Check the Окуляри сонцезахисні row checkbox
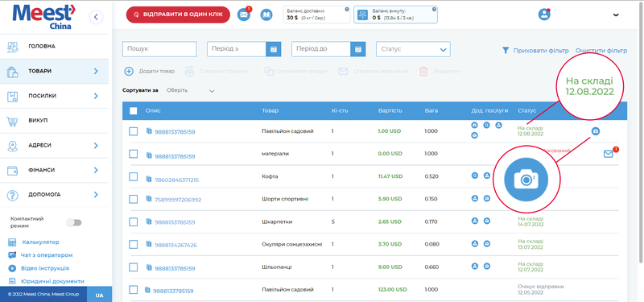The height and width of the screenshot is (302, 644). coord(133,245)
